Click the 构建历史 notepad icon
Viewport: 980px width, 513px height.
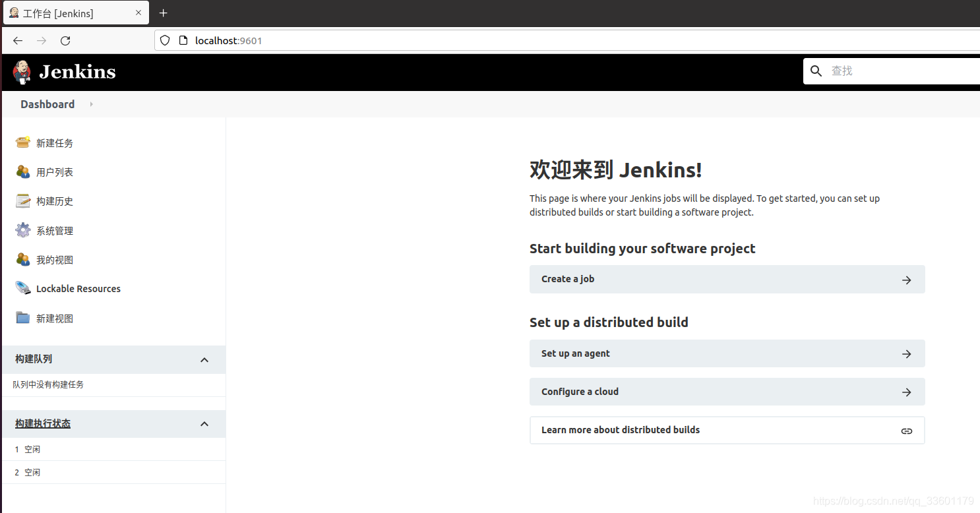pos(23,200)
